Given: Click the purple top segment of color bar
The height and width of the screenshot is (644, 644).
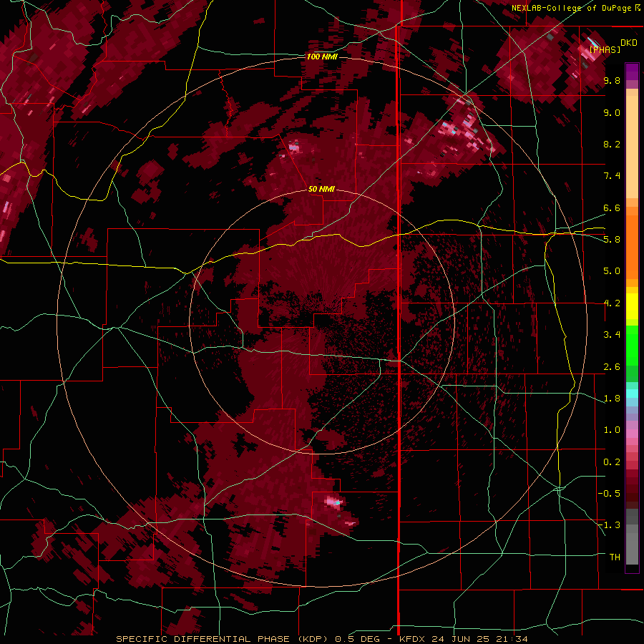Looking at the screenshot, I should tap(632, 72).
